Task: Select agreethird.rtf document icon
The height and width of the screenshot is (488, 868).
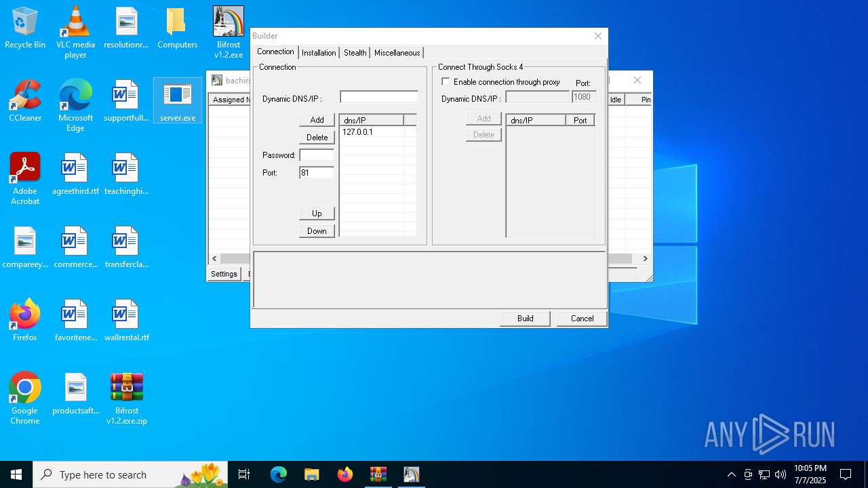Action: pyautogui.click(x=75, y=175)
